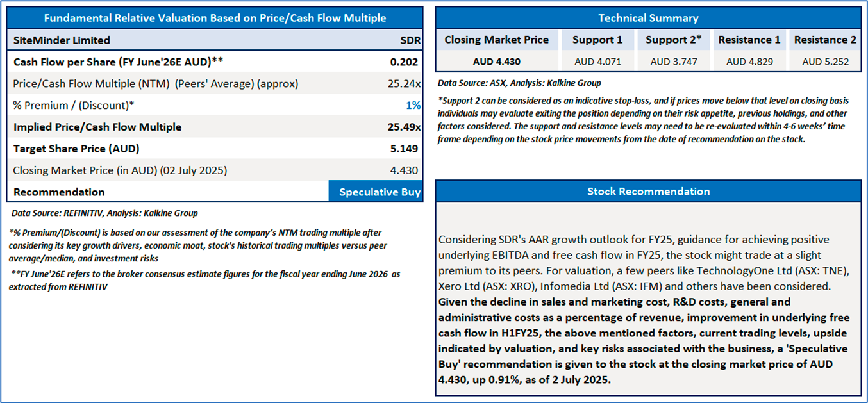868x403 pixels.
Task: Select the Data Source: REFINITIV footnote
Action: 104,213
